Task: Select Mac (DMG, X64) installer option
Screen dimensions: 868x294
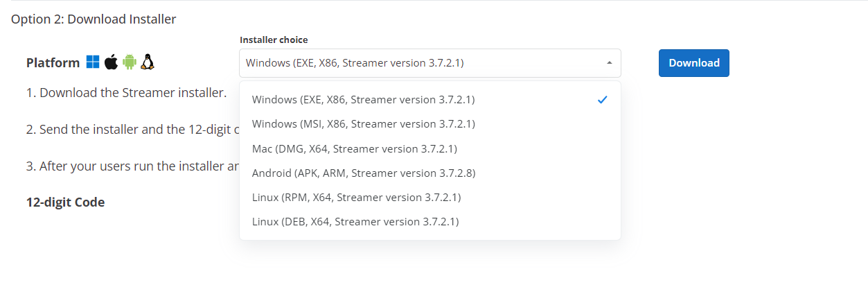Action: pyautogui.click(x=430, y=148)
